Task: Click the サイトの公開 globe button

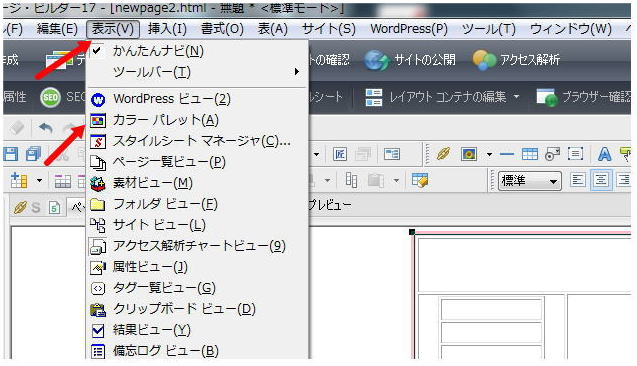Action: point(410,60)
